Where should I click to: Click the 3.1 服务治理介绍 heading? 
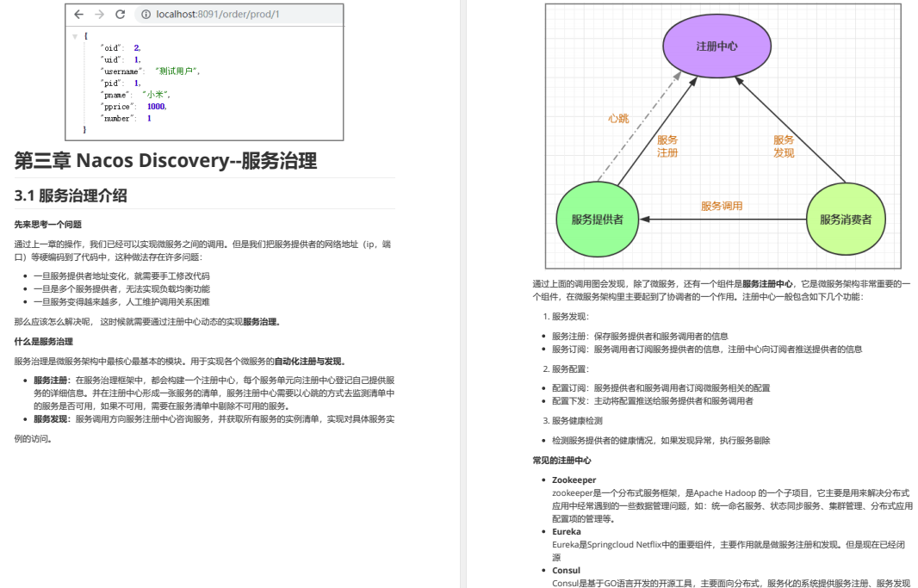pos(71,195)
